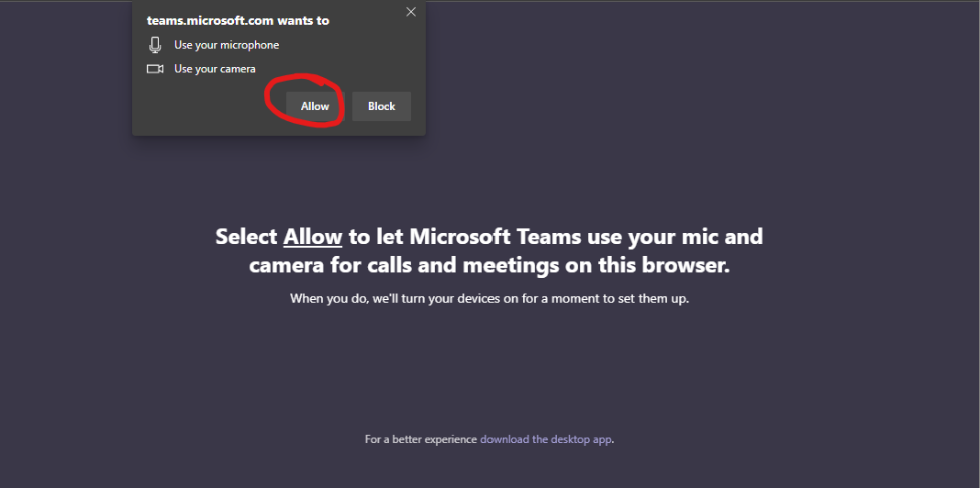Click the 'Use your camera' text
The height and width of the screenshot is (488, 980).
pos(215,69)
